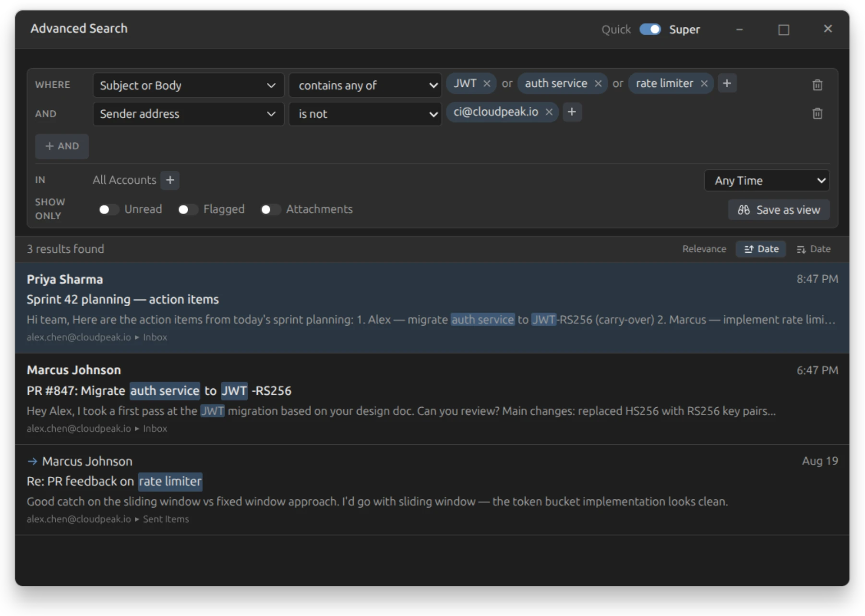Click the + AND add condition button
The image size is (865, 616).
62,146
